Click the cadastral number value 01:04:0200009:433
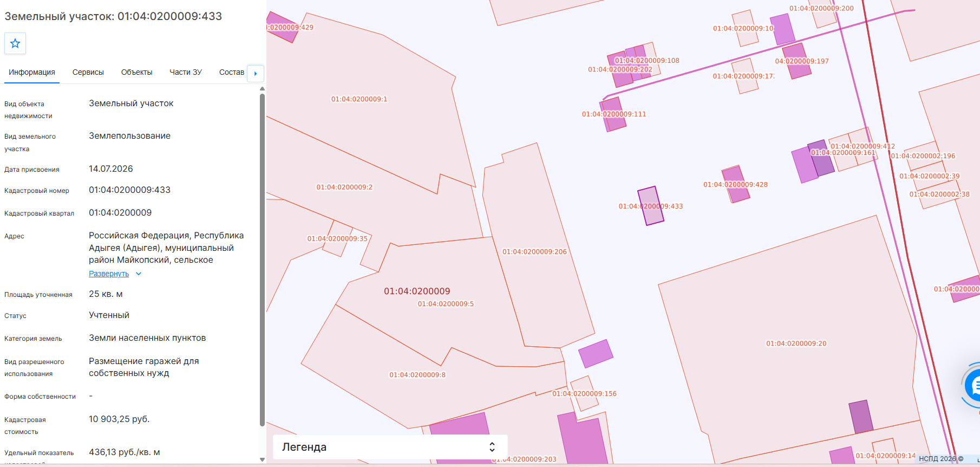The width and height of the screenshot is (980, 467). coord(130,190)
